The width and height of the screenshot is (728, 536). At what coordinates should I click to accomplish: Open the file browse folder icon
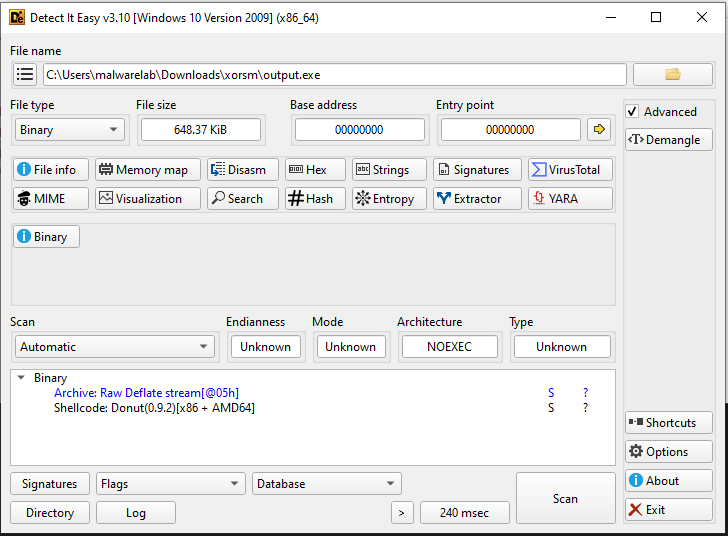pos(672,75)
